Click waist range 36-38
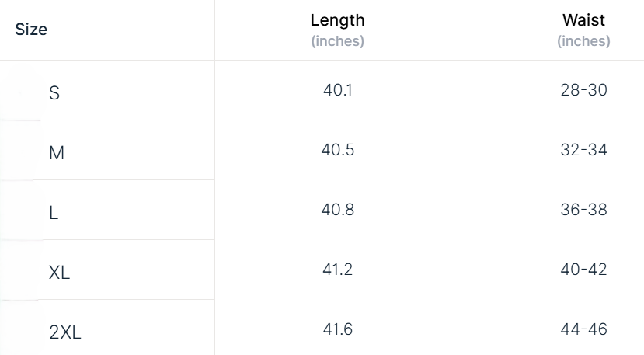644x355 pixels. pyautogui.click(x=583, y=210)
